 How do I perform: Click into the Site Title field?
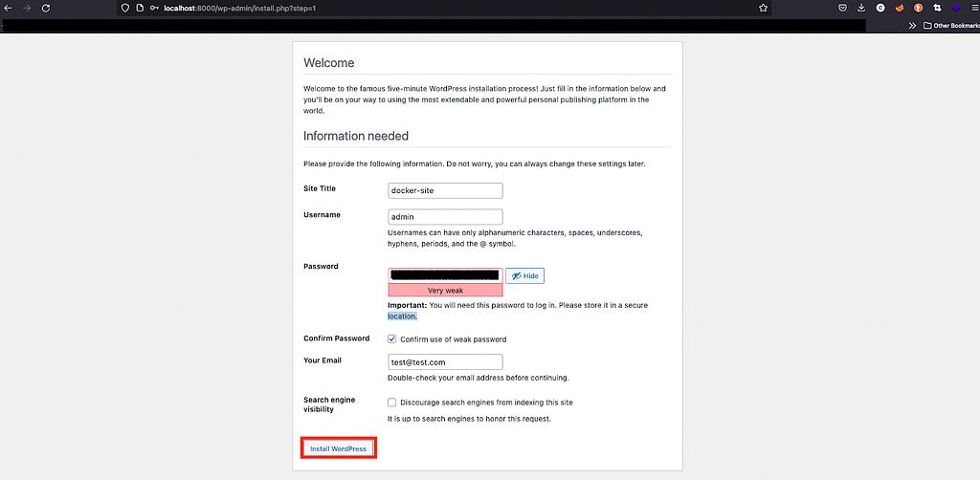coord(445,190)
